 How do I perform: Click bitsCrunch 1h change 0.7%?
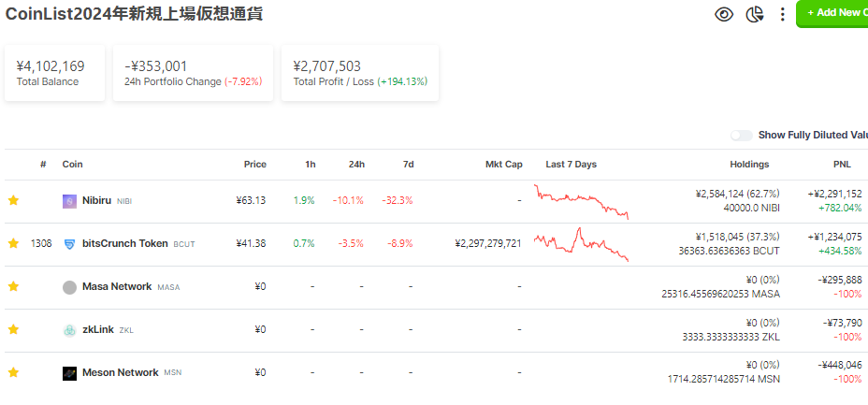[x=304, y=243]
